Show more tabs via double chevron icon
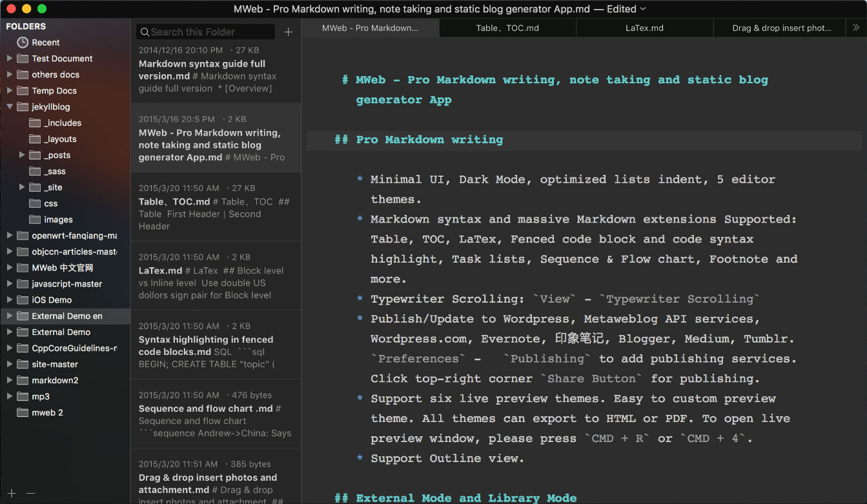867x504 pixels. pyautogui.click(x=856, y=28)
